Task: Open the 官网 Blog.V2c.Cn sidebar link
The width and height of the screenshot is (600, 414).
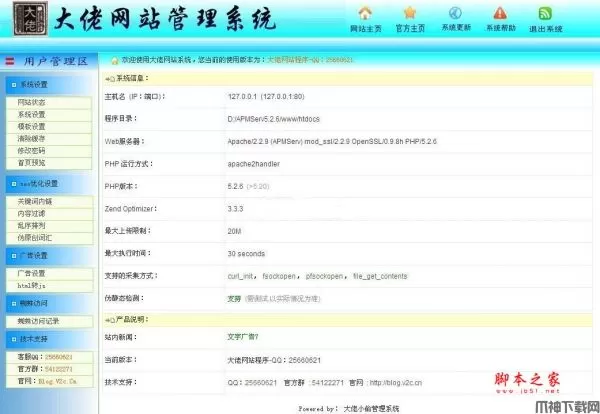Action: [58, 381]
